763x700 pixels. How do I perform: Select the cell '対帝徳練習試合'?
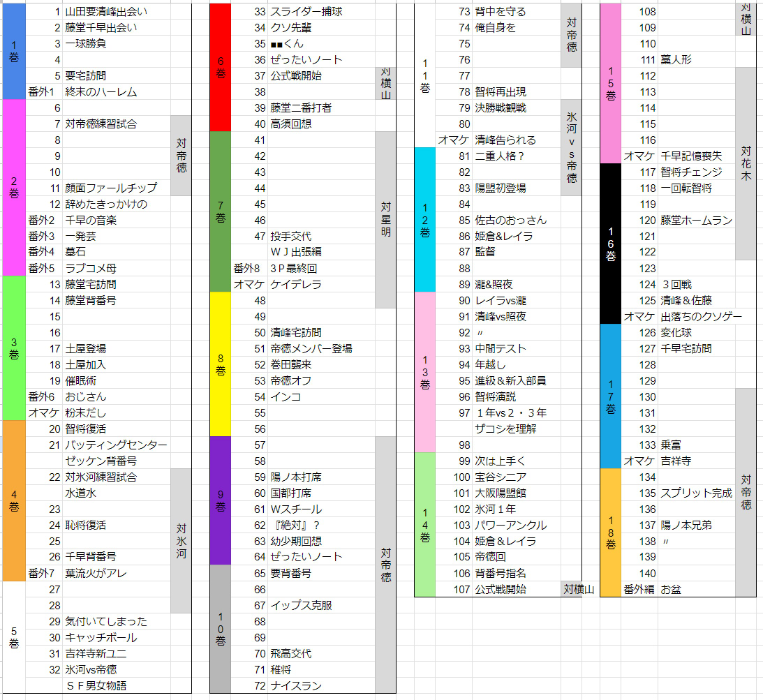point(117,124)
